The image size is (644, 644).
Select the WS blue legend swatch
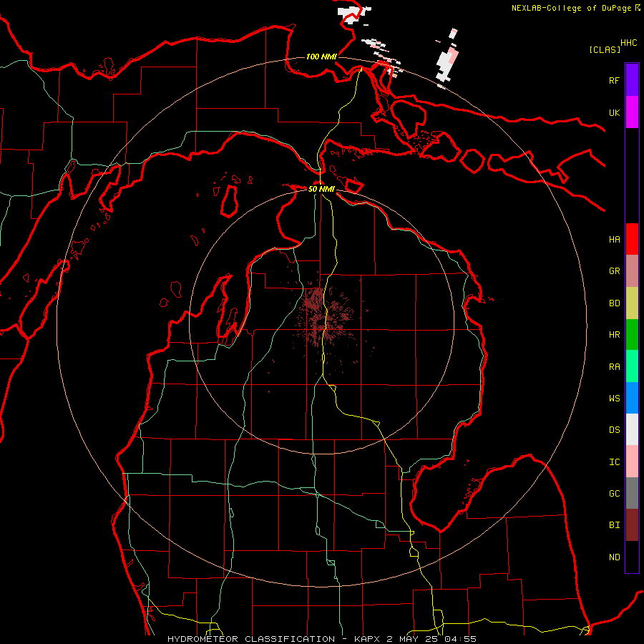point(632,398)
